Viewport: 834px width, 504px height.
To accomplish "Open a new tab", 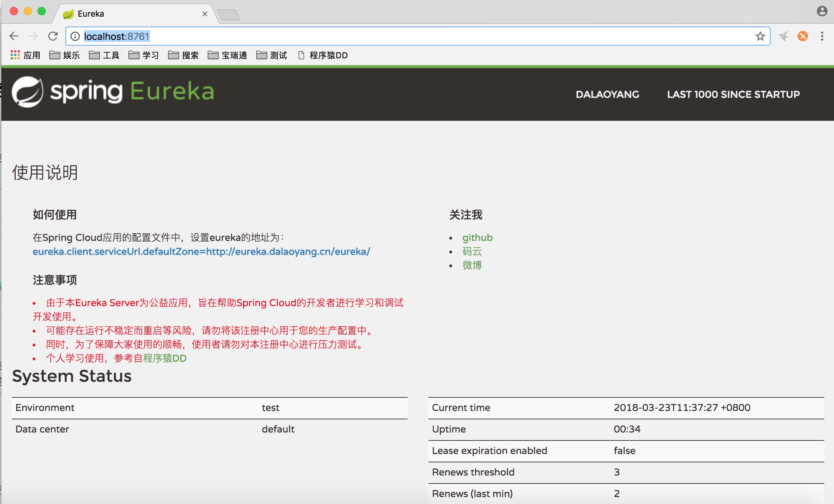I will [229, 15].
